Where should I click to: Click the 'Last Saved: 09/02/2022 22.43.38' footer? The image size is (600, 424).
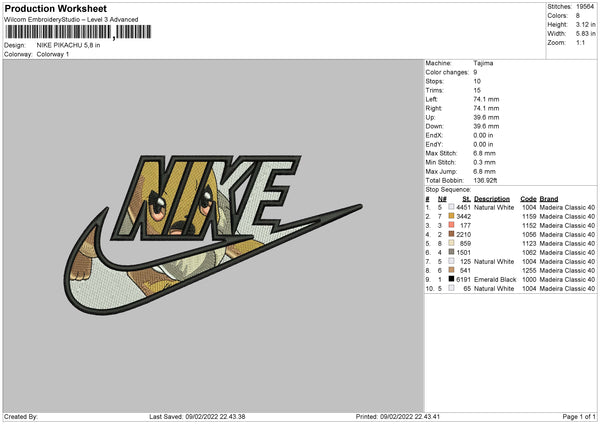[x=197, y=416]
